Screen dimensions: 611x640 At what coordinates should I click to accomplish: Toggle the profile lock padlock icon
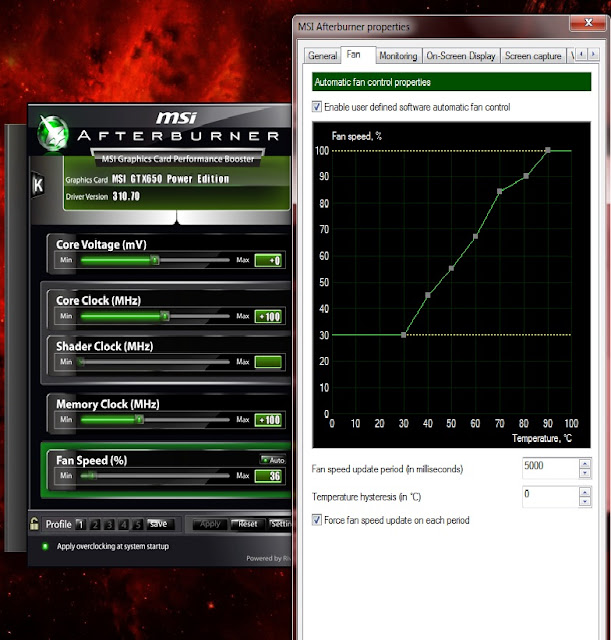tap(34, 524)
